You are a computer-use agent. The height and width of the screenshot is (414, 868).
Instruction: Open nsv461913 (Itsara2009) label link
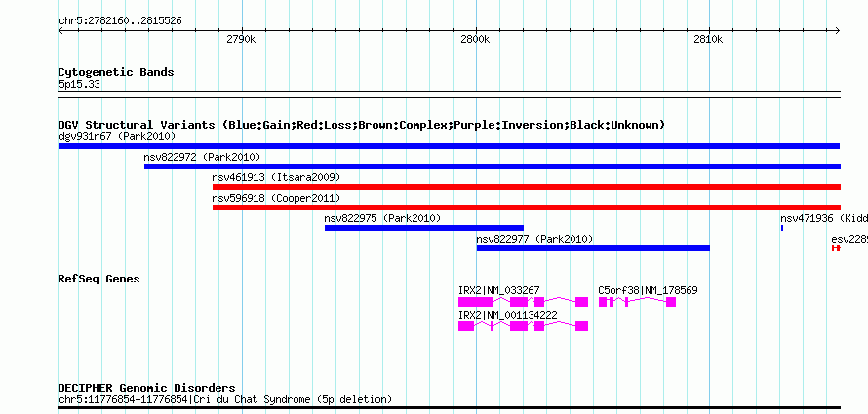tap(276, 177)
